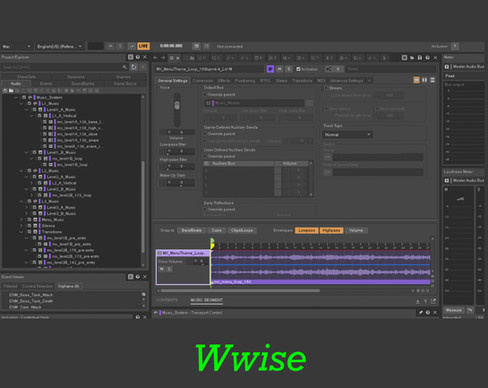Screen dimensions: 488x388
Task: Click the orange single-view layout icon in property editor
Action: 416,80
